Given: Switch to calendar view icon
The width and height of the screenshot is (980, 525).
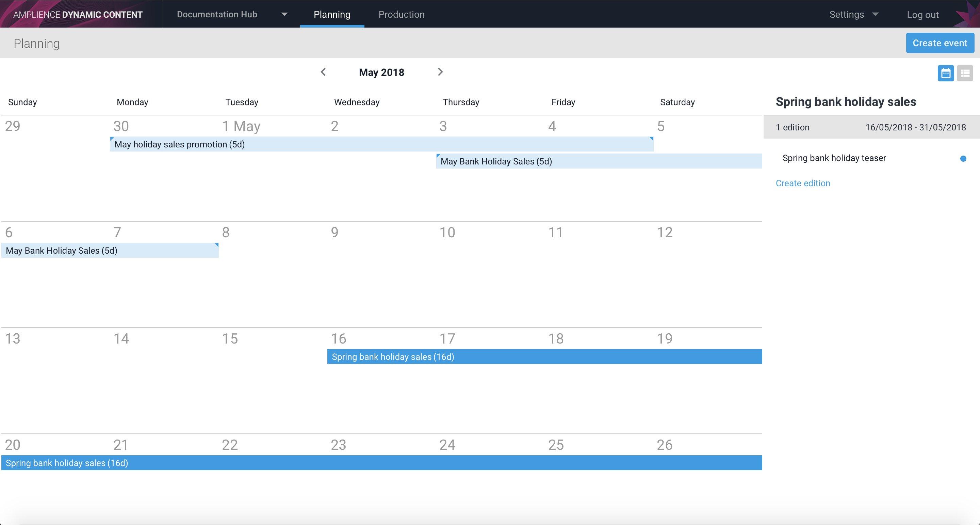Looking at the screenshot, I should coord(945,73).
